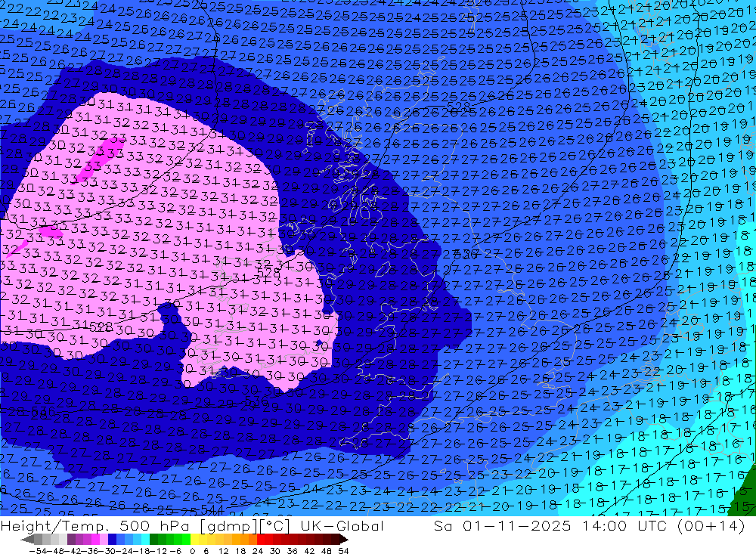This screenshot has height=554, width=756.
Task: Select the cyan legend swatch
Action: coord(145,540)
